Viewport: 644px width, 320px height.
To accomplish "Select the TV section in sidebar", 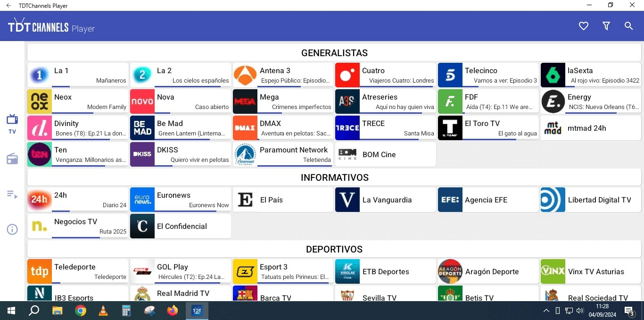I will point(12,124).
